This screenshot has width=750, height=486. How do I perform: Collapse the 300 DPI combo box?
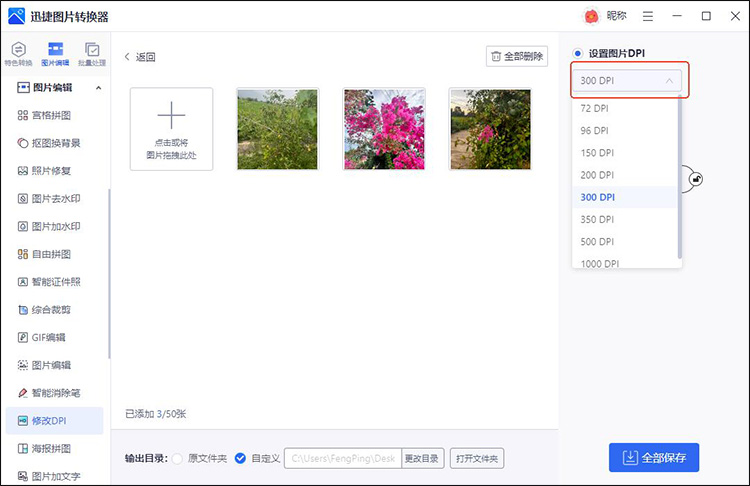(x=627, y=80)
